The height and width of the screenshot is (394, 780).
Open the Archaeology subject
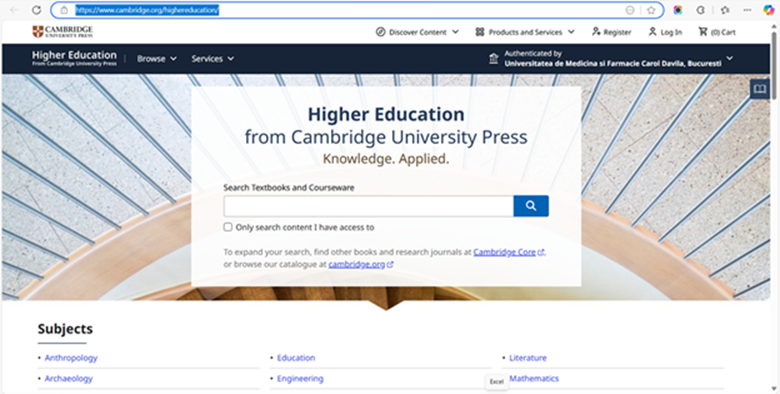pos(69,379)
